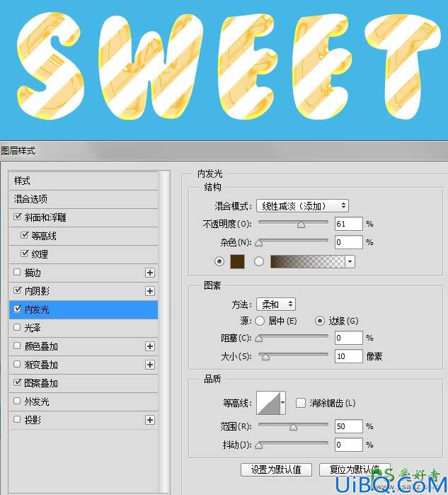Screen dimensions: 448x495
Task: Enable the 描边 checkbox
Action: pos(18,272)
